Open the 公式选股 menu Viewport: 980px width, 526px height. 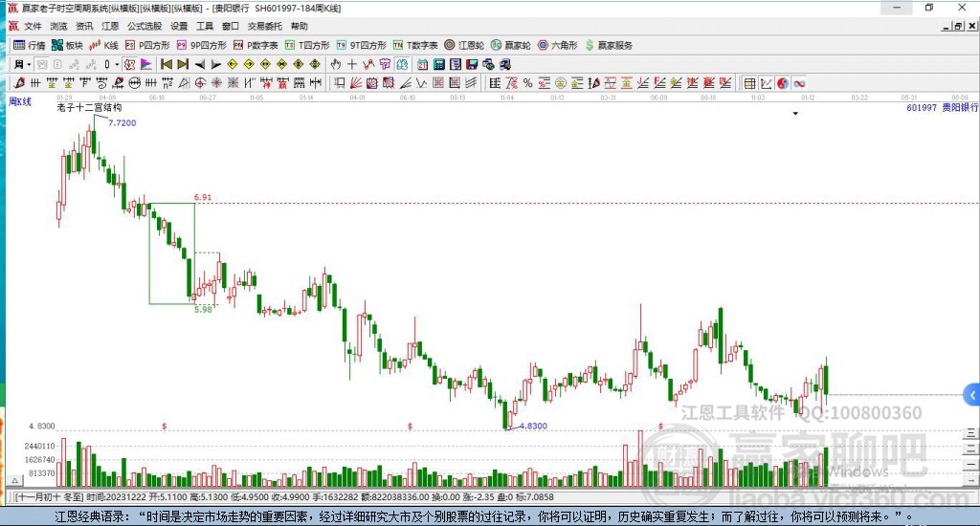(145, 26)
